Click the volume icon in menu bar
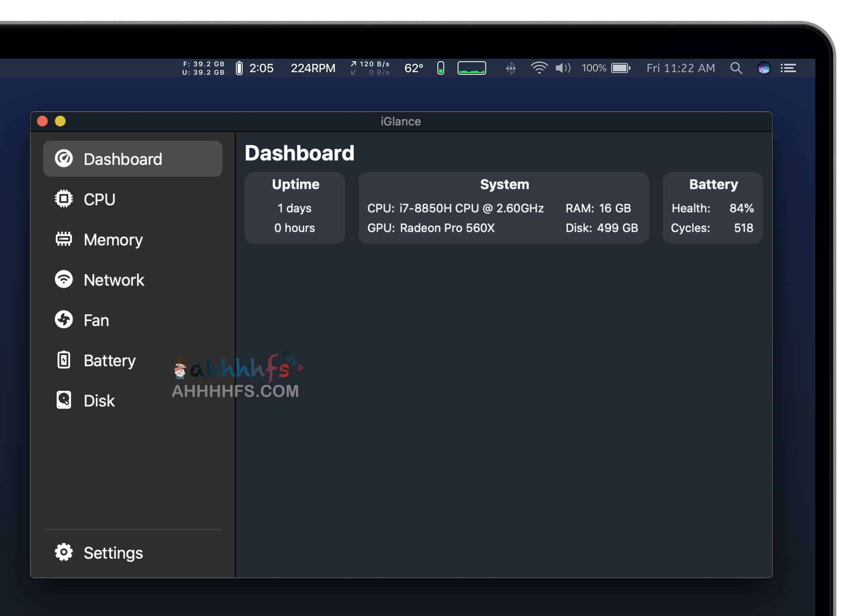This screenshot has height=616, width=864. 563,67
